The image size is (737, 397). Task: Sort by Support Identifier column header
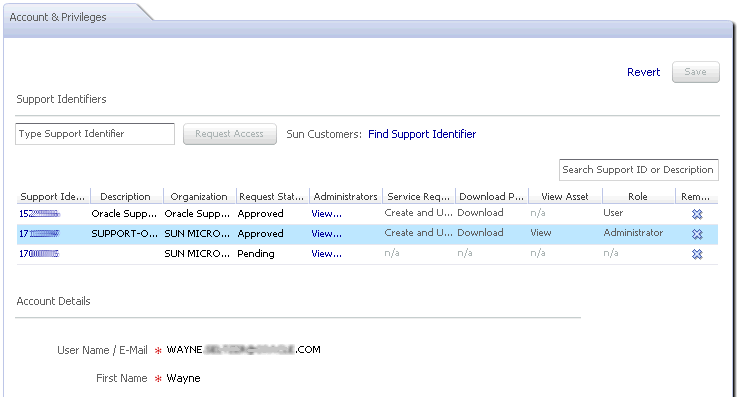coord(53,196)
